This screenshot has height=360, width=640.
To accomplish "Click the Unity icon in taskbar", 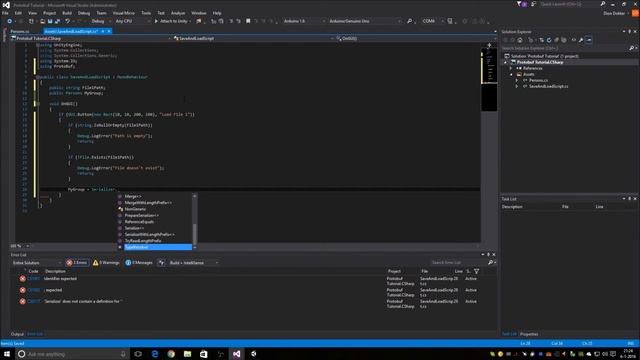I will pos(253,354).
